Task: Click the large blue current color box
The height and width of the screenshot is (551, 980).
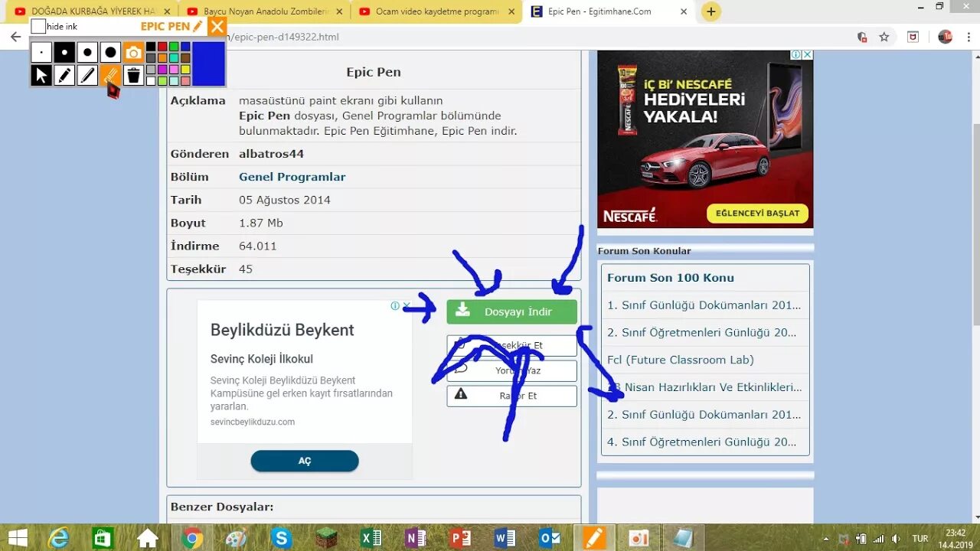Action: 208,64
